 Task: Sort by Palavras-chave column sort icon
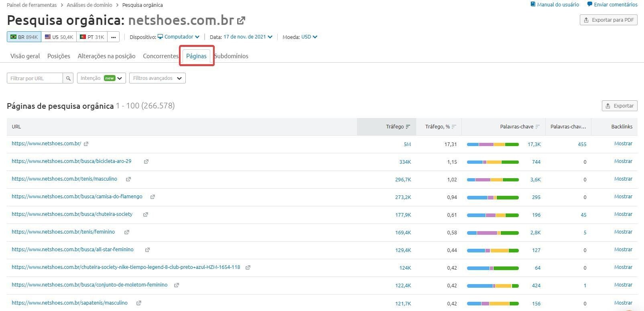tap(538, 127)
